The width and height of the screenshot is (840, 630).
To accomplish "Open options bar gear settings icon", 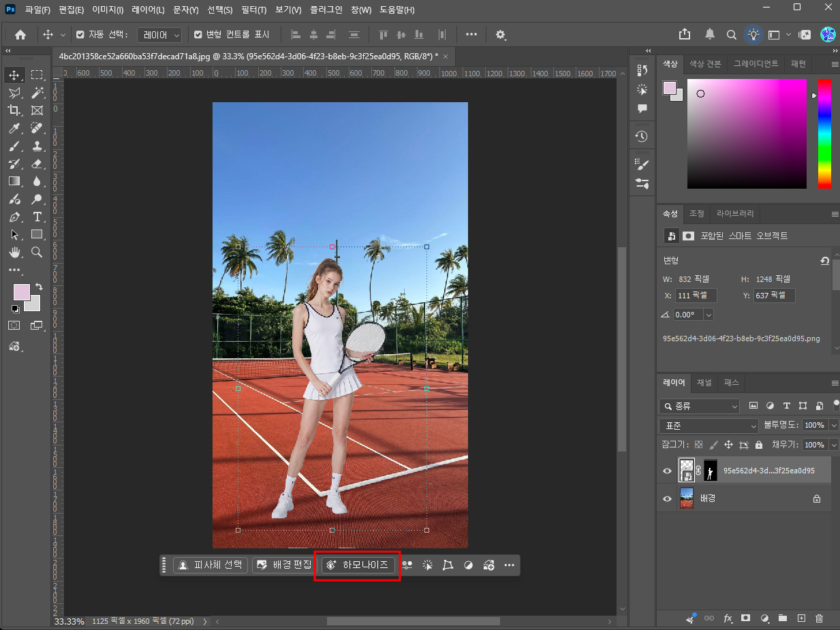I will 501,35.
